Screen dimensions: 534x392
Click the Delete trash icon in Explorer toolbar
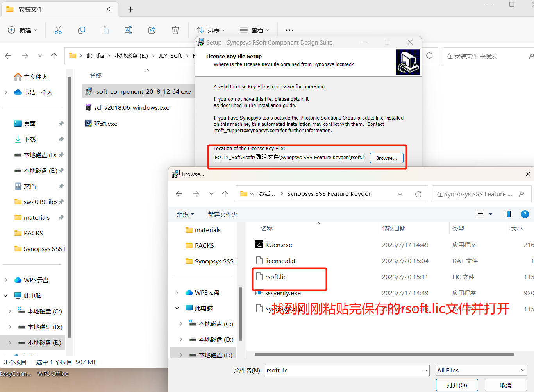(175, 30)
